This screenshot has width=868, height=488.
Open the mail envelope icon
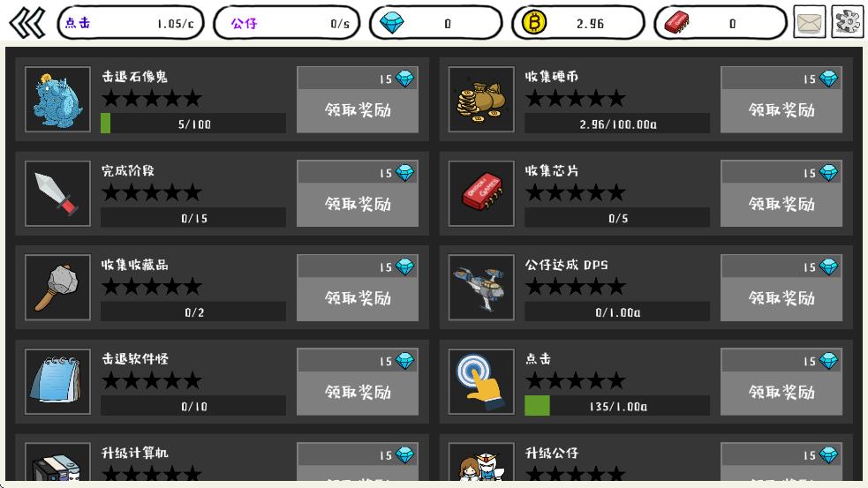tap(810, 22)
